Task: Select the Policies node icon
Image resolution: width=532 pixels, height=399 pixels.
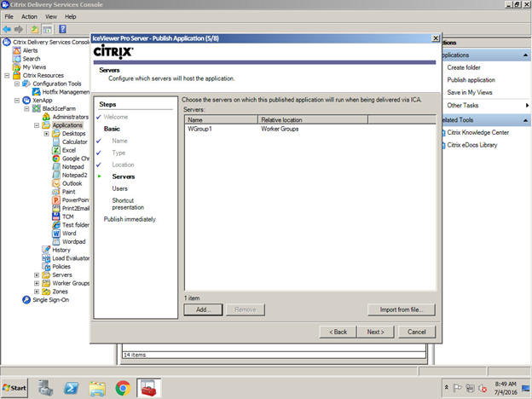Action: (x=46, y=267)
